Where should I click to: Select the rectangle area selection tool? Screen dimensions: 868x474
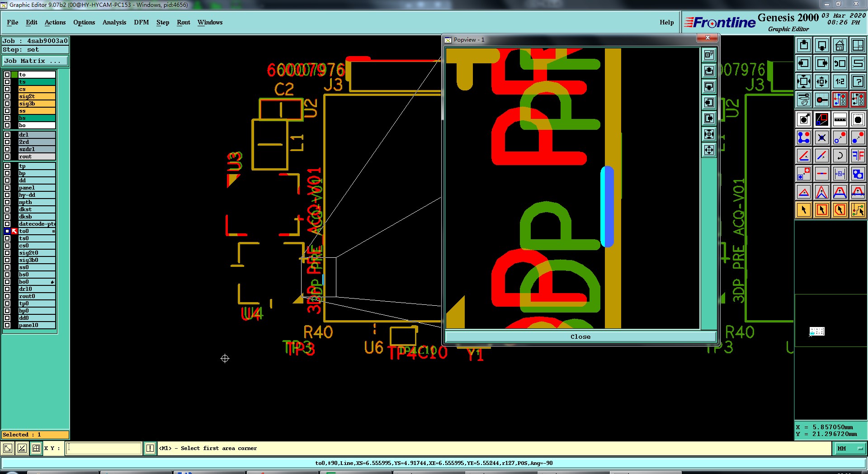(x=822, y=210)
